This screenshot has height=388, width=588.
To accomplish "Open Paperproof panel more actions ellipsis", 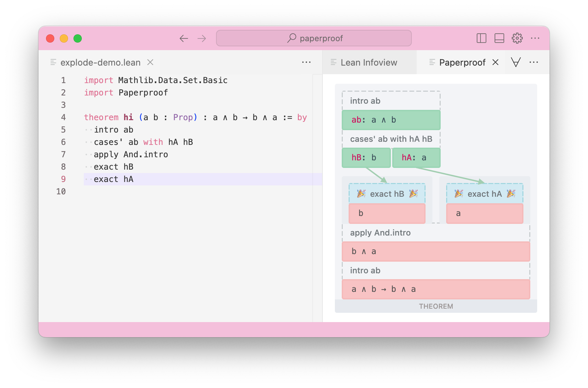I will pyautogui.click(x=534, y=62).
